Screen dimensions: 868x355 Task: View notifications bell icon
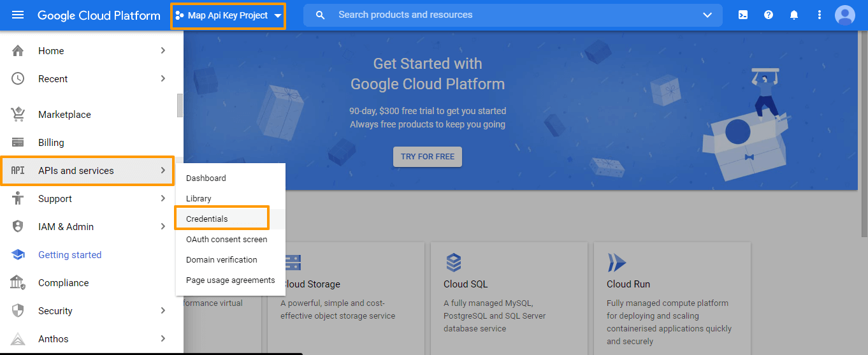(794, 15)
